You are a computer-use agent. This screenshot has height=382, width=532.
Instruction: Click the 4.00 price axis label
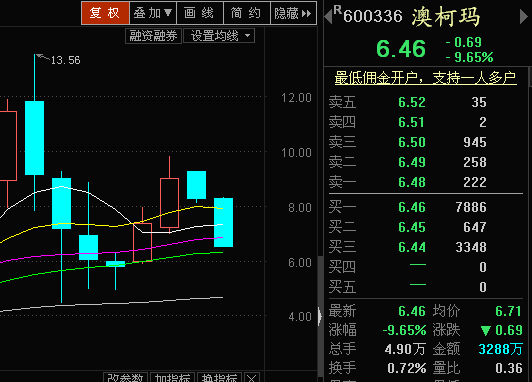300,317
